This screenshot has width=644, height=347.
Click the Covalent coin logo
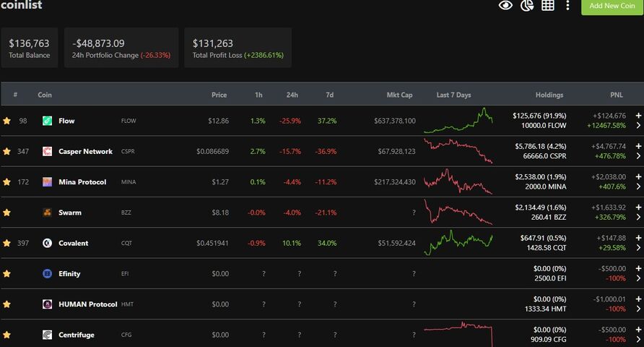pyautogui.click(x=47, y=243)
